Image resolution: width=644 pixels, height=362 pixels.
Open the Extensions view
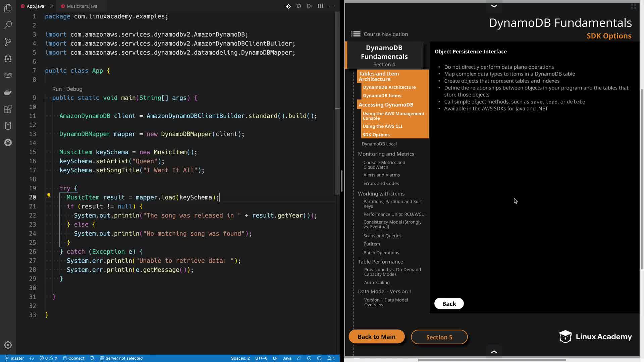(8, 109)
